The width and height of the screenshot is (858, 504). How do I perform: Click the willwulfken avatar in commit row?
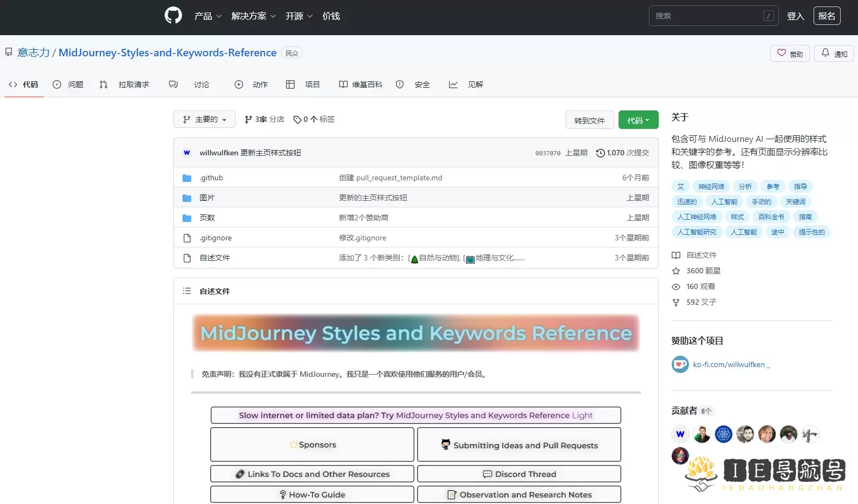click(187, 153)
